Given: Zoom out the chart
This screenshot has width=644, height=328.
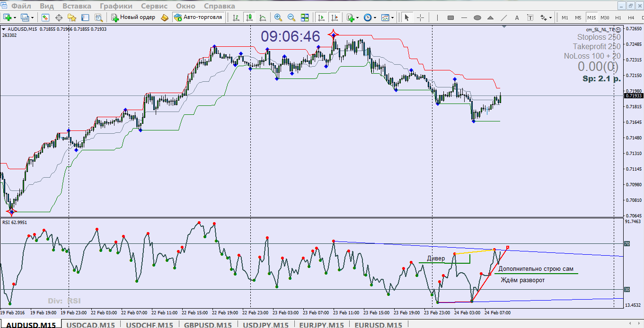Looking at the screenshot, I should pos(291,17).
